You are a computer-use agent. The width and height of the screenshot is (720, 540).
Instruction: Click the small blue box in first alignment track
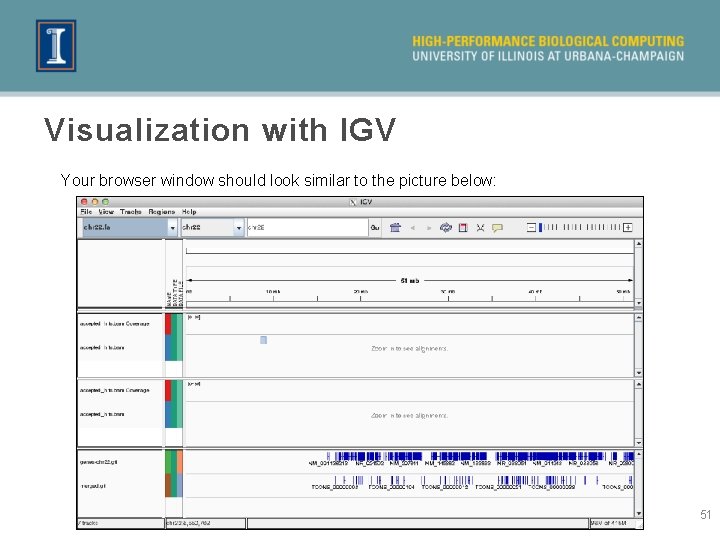pos(263,340)
